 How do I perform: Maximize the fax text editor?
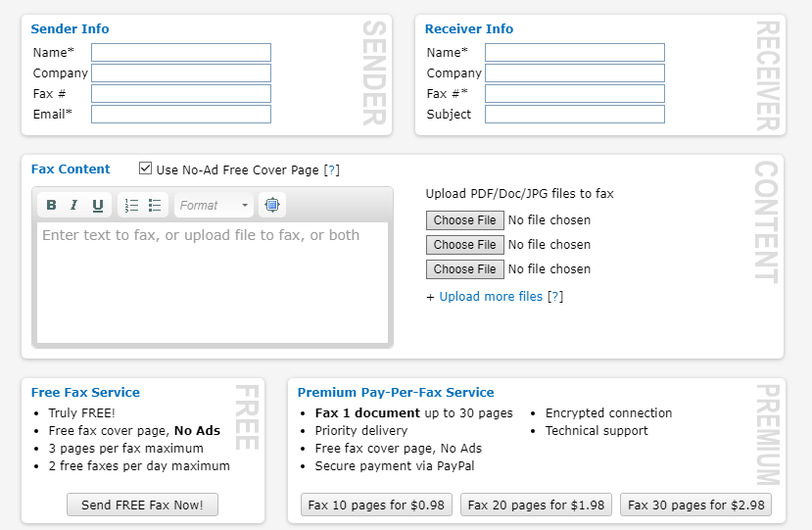(272, 206)
